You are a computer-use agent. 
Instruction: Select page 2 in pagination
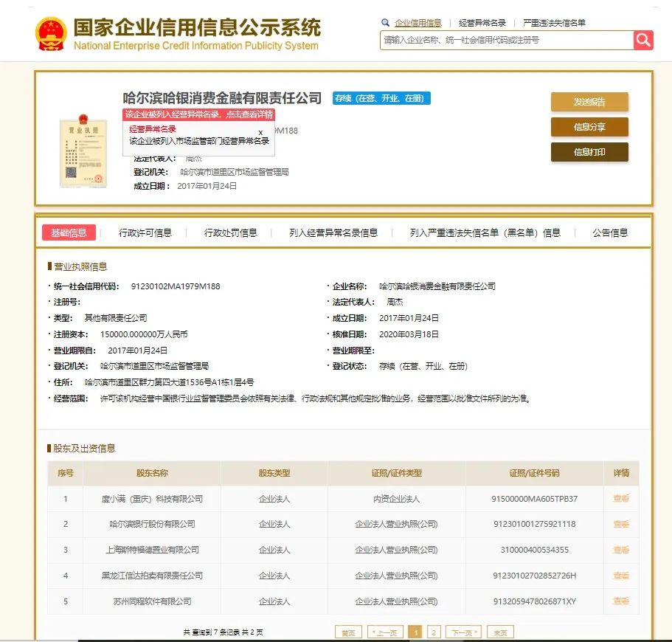[434, 632]
